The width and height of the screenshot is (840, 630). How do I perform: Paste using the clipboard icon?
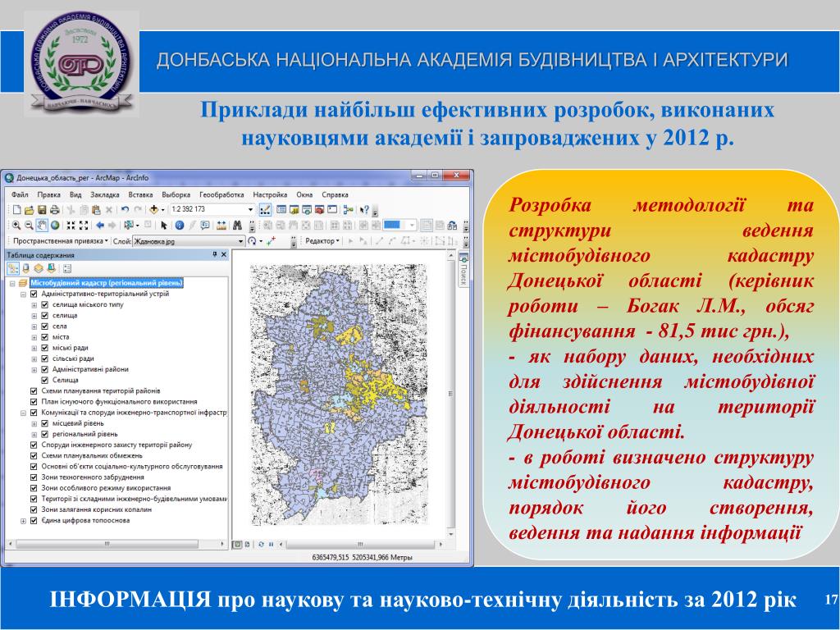96,210
